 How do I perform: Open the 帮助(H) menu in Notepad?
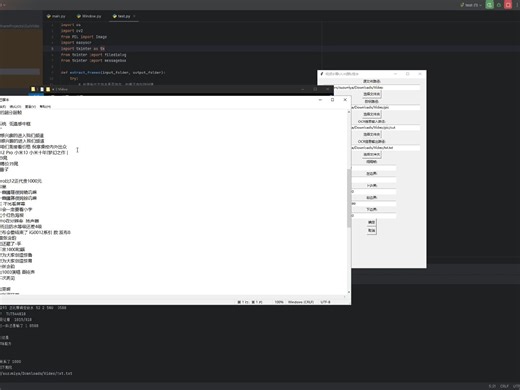45,107
